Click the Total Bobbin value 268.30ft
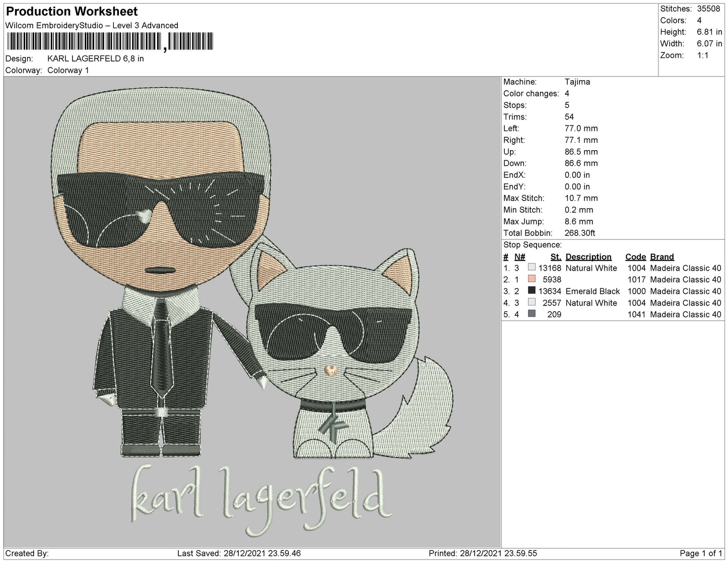Screen dimensions: 728x563 point(580,233)
